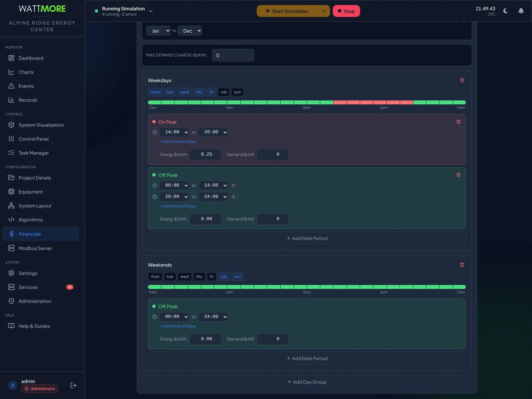Deselect fri in the Weekdays group

coord(211,92)
